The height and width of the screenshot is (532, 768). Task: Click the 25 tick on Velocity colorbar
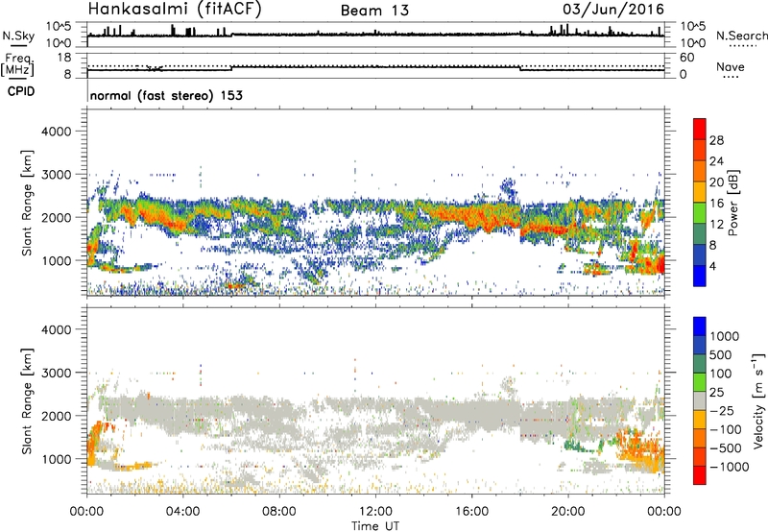[x=716, y=393]
